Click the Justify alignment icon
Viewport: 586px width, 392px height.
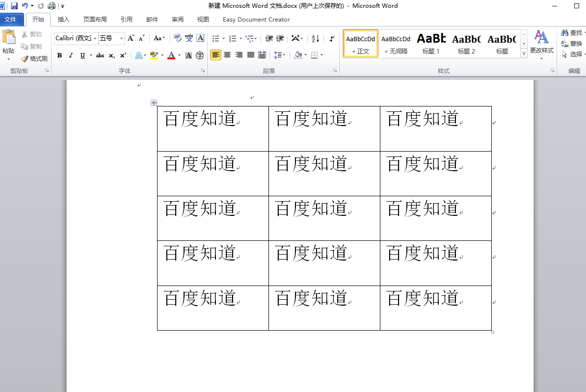click(251, 55)
